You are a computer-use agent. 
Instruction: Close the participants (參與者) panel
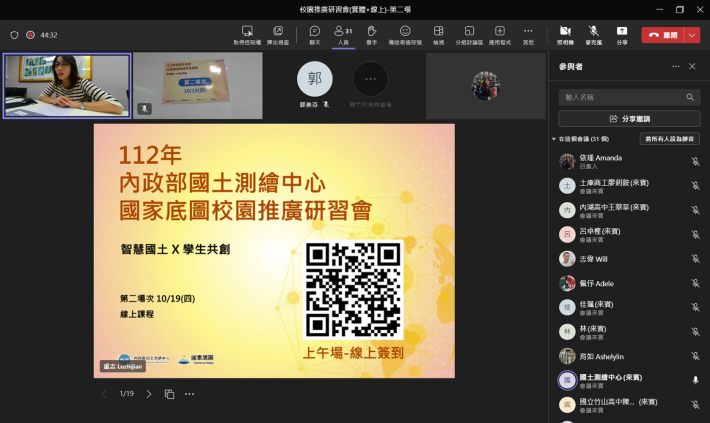click(692, 67)
